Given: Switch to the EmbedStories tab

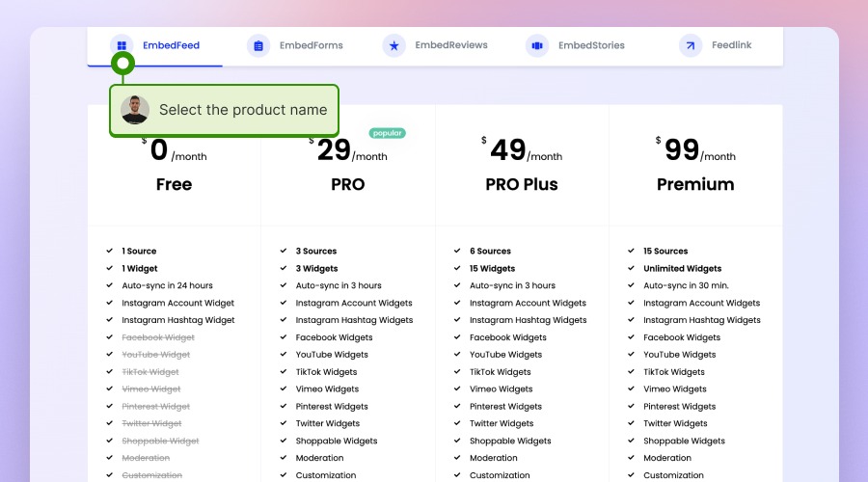Looking at the screenshot, I should (575, 45).
